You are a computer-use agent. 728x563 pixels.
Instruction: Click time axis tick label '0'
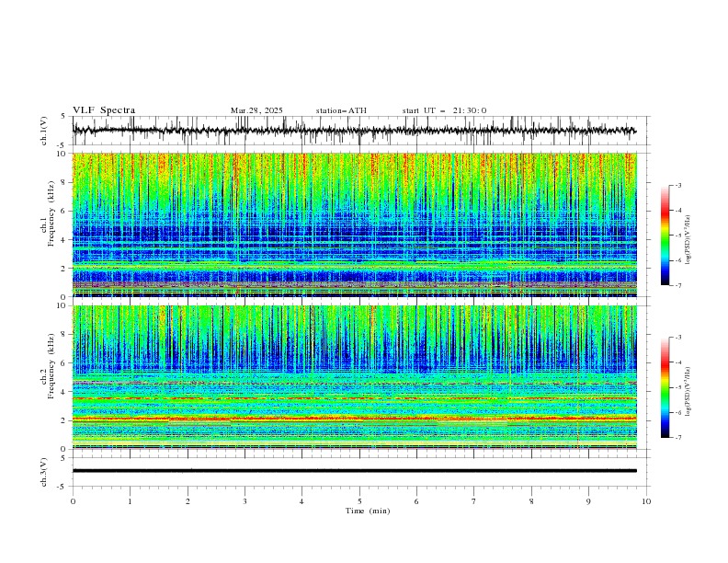click(73, 501)
